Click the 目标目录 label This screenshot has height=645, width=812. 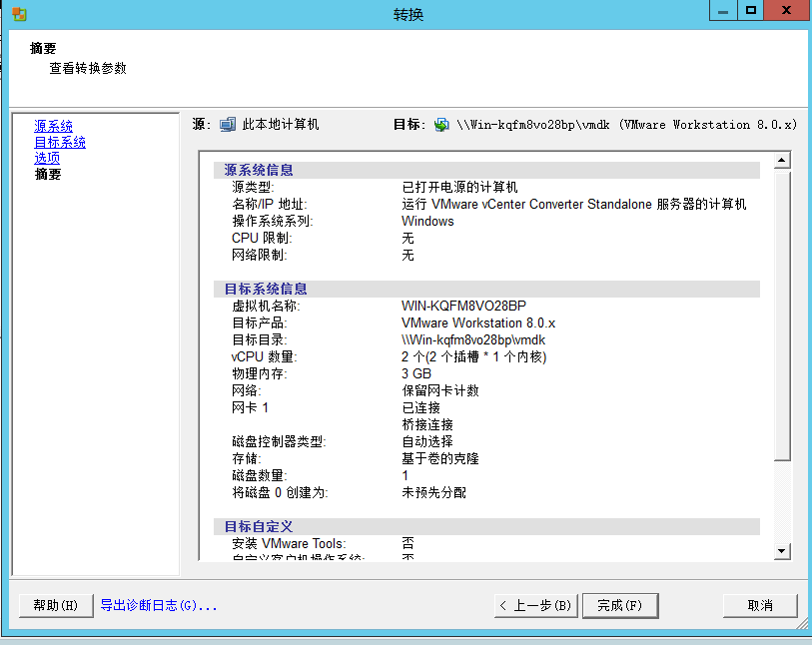click(260, 340)
